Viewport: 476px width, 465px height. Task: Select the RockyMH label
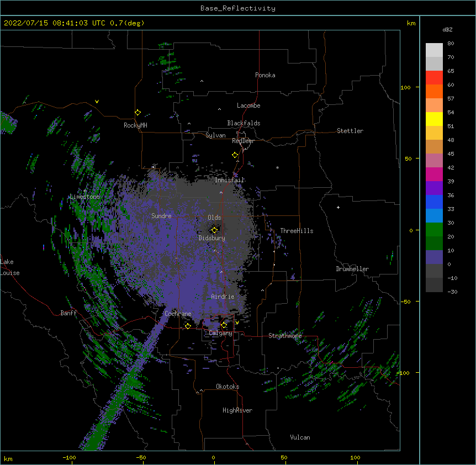(x=135, y=125)
